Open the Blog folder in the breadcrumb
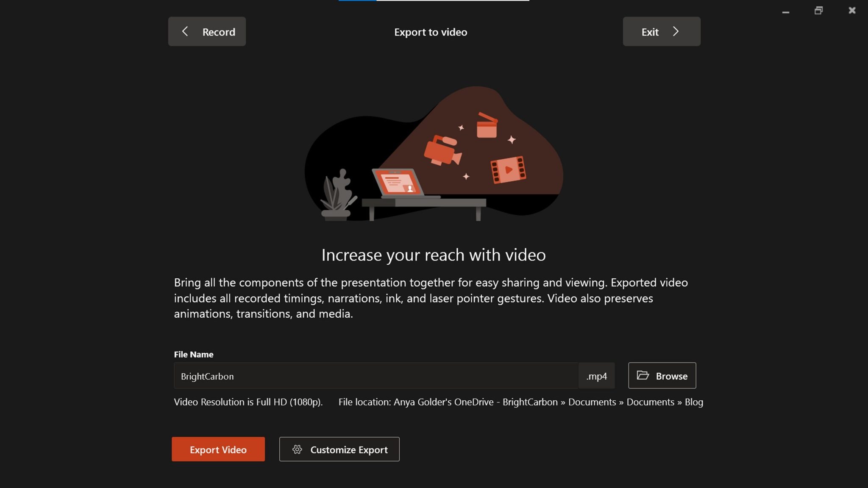 pos(694,402)
